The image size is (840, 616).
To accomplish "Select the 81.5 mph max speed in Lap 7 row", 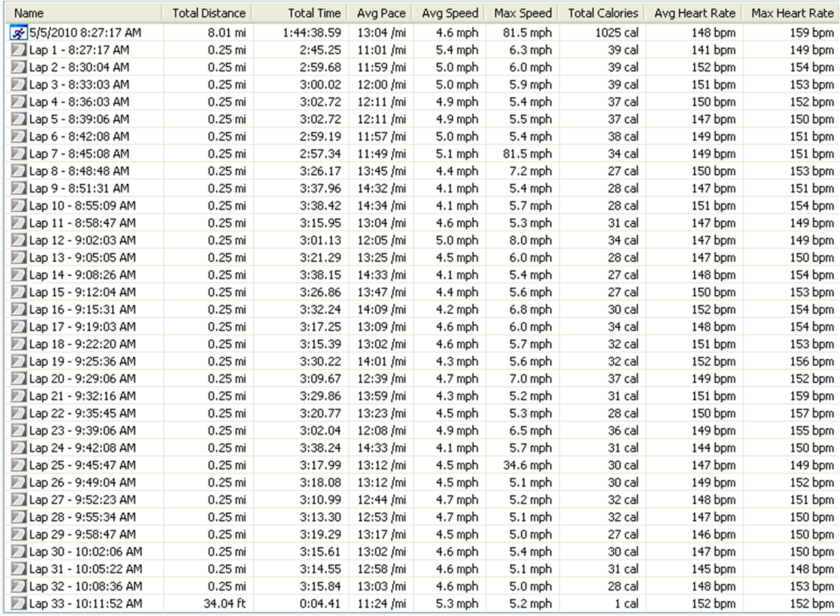I will [528, 154].
